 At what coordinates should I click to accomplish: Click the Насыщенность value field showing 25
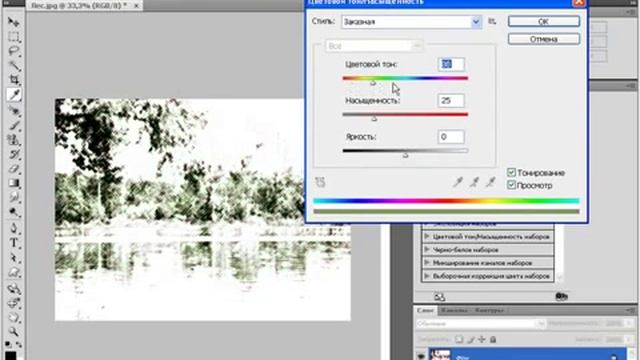[x=451, y=100]
